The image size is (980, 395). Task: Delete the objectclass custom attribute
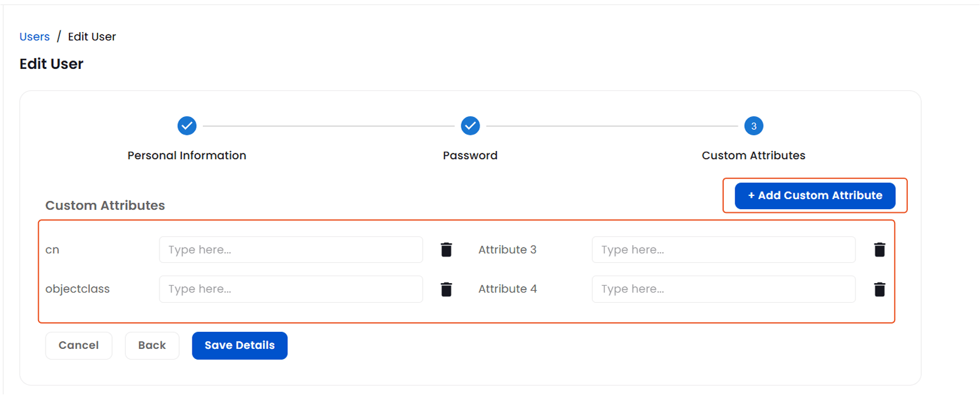click(446, 289)
